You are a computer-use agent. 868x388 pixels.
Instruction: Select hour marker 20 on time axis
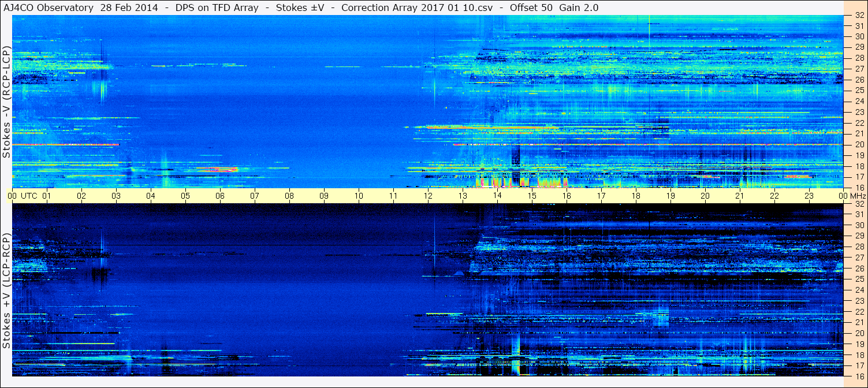(705, 196)
